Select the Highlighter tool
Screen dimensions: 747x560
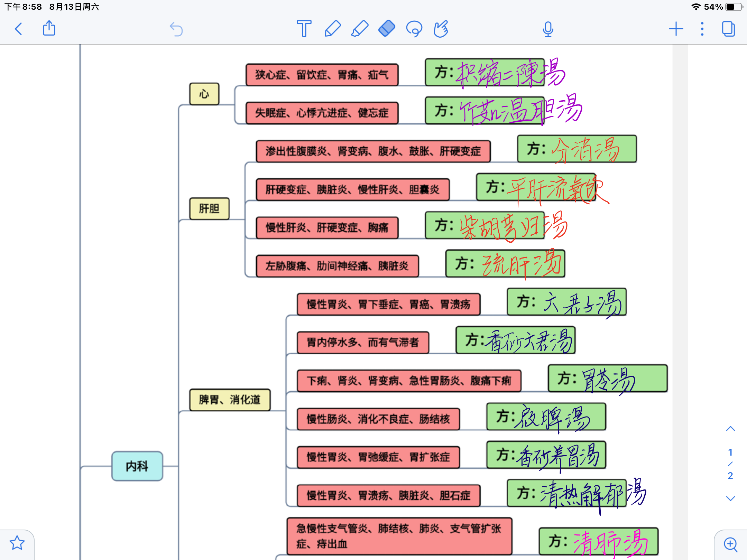pos(359,29)
